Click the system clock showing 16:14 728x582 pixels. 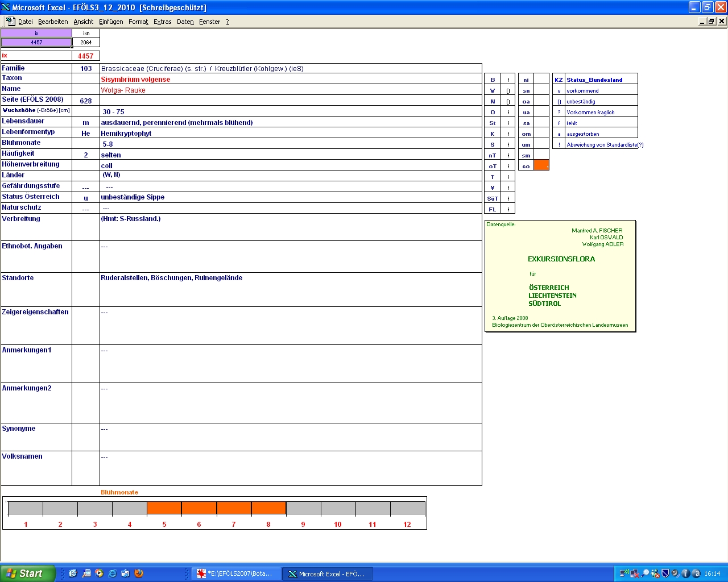[712, 573]
